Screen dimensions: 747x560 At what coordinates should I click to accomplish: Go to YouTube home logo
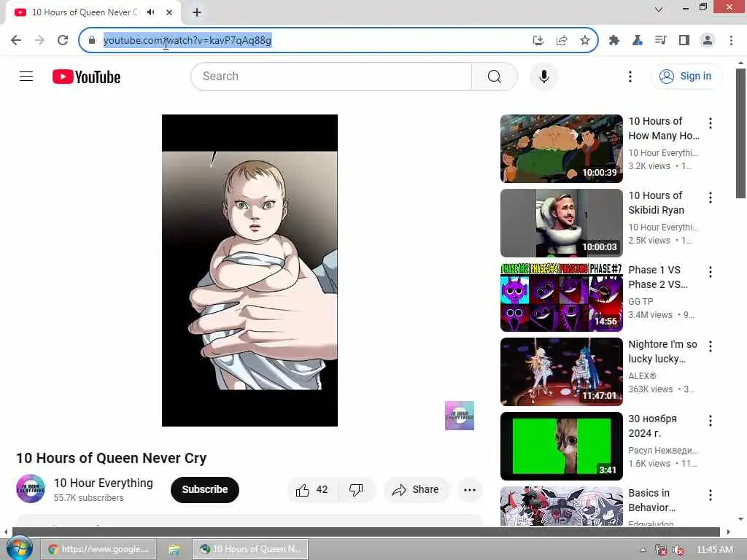pyautogui.click(x=86, y=77)
